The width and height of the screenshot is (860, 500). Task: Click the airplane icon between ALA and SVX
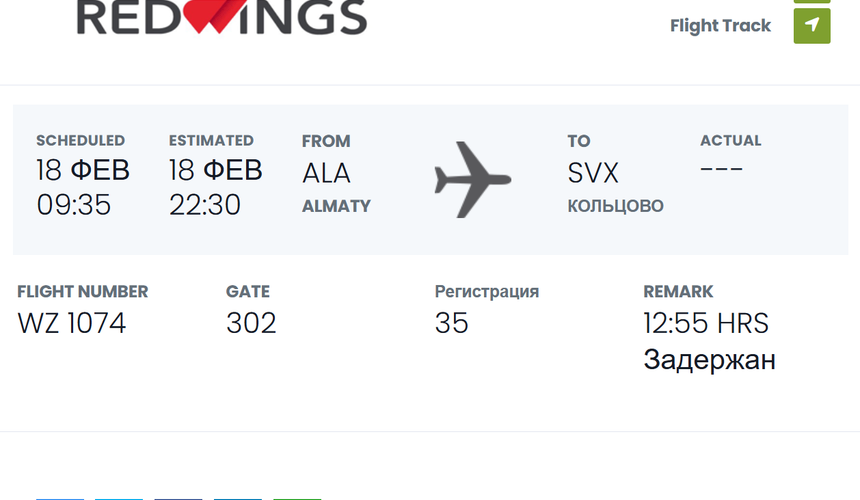click(x=472, y=180)
